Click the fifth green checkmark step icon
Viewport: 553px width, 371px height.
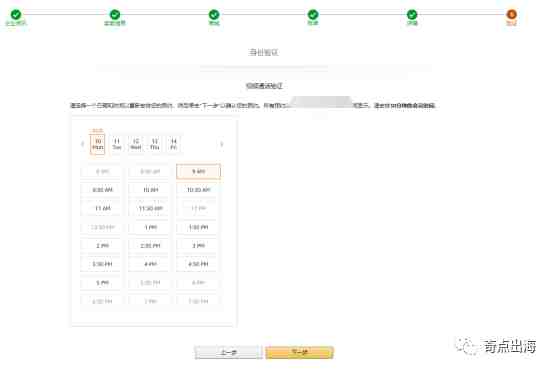pyautogui.click(x=412, y=14)
